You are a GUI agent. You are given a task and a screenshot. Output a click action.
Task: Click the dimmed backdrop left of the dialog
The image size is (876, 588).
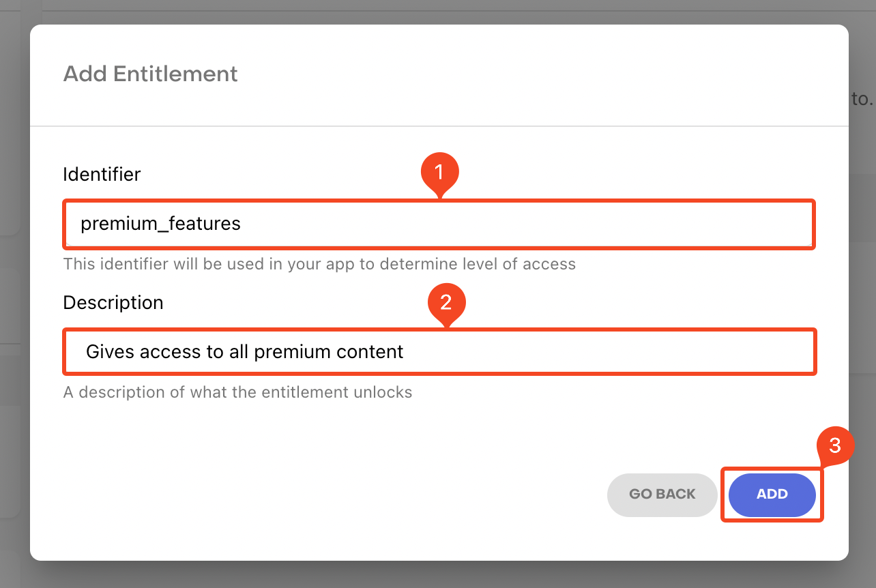pos(14,307)
